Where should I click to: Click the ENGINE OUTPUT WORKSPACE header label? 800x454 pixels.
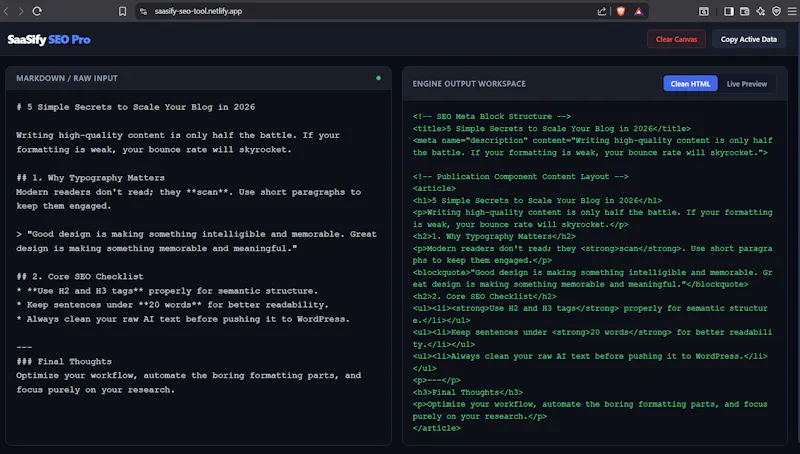coord(469,84)
